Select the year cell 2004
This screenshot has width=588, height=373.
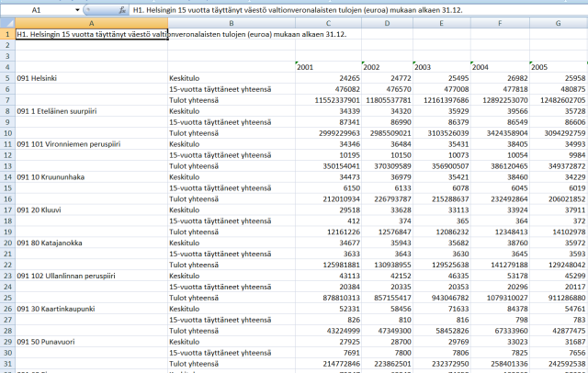coord(500,67)
